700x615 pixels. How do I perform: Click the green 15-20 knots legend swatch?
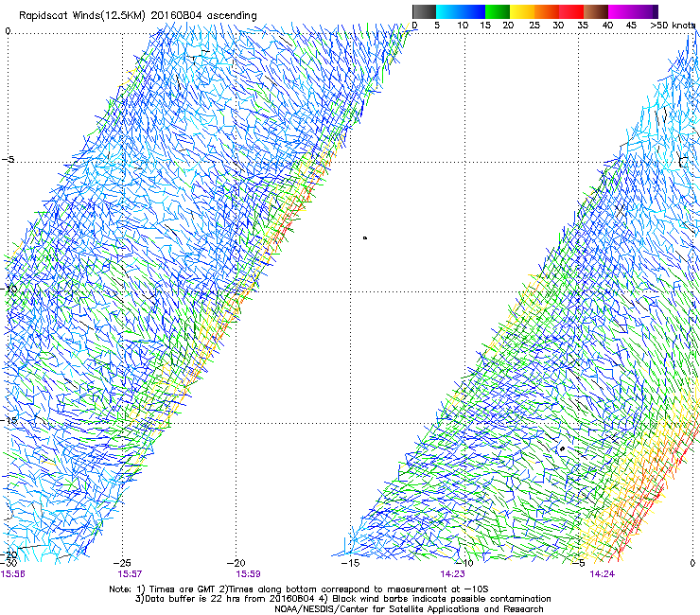click(x=498, y=11)
